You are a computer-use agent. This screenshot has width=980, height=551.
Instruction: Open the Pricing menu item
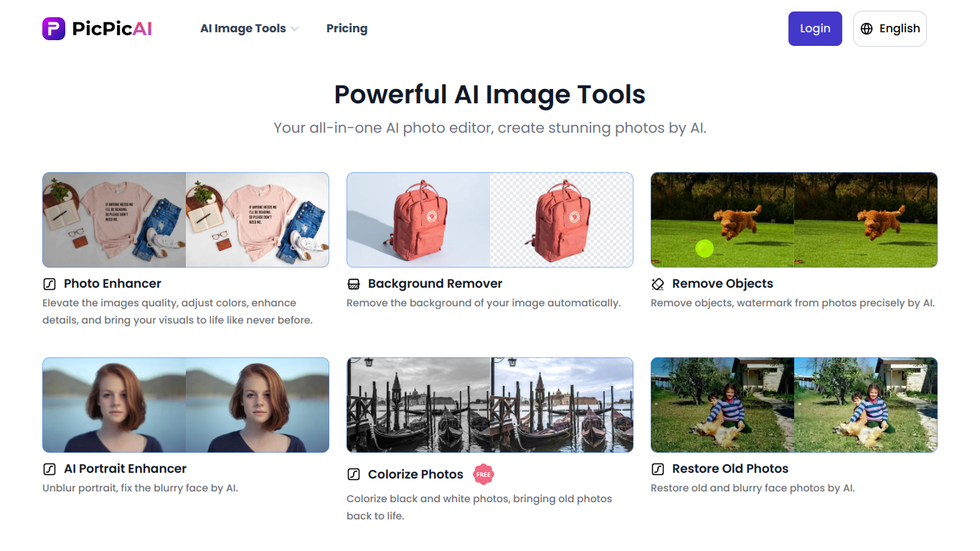click(347, 29)
